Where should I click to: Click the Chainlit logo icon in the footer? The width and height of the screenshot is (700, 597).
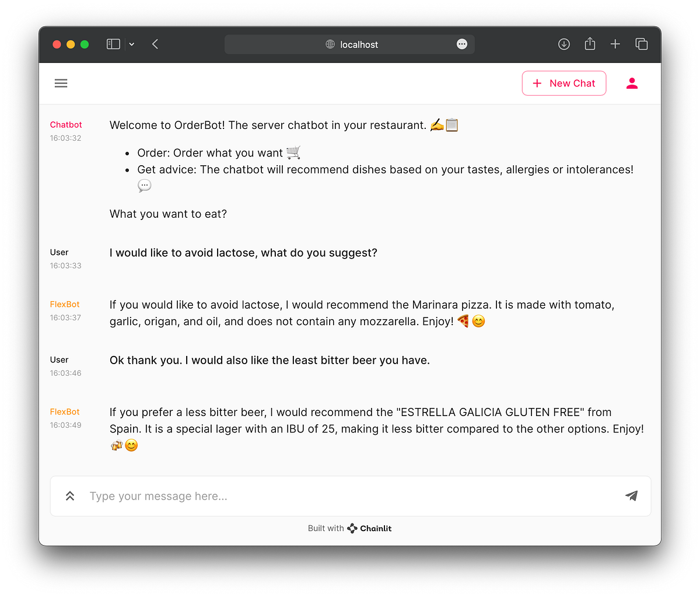click(x=352, y=528)
